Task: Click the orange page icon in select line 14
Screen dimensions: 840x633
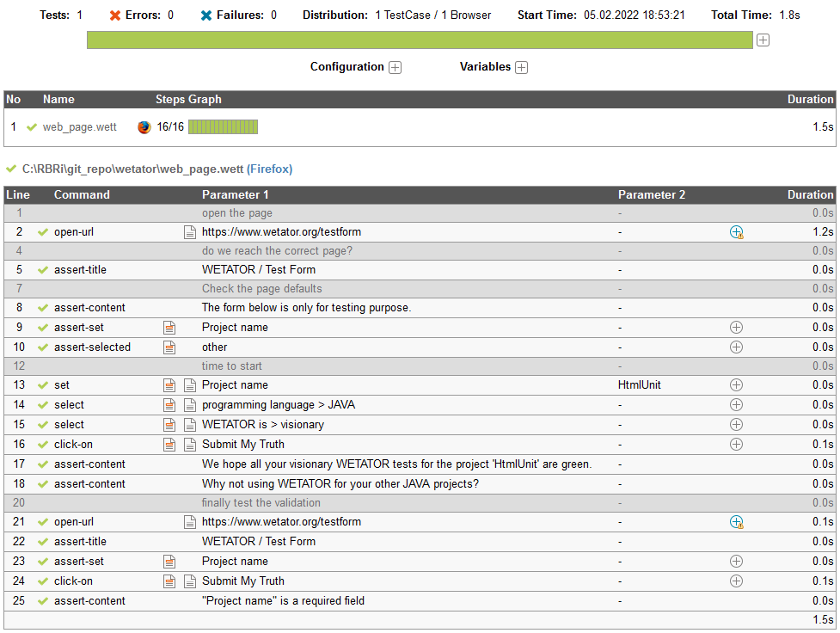Action: point(170,405)
